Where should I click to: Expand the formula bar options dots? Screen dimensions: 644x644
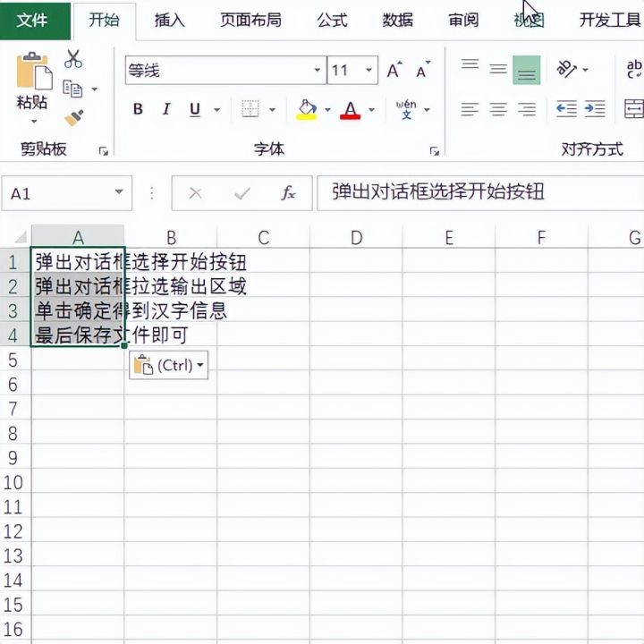click(152, 193)
